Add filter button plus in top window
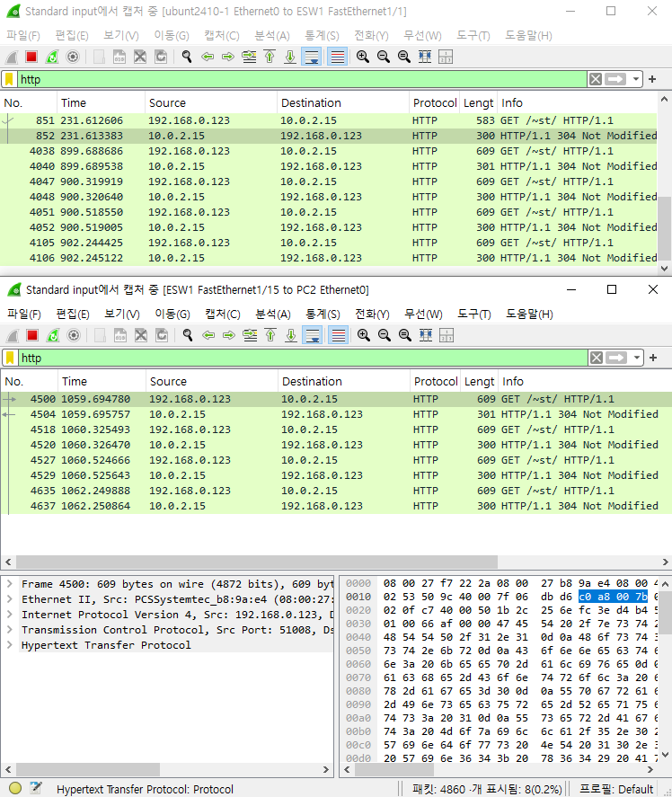 652,79
